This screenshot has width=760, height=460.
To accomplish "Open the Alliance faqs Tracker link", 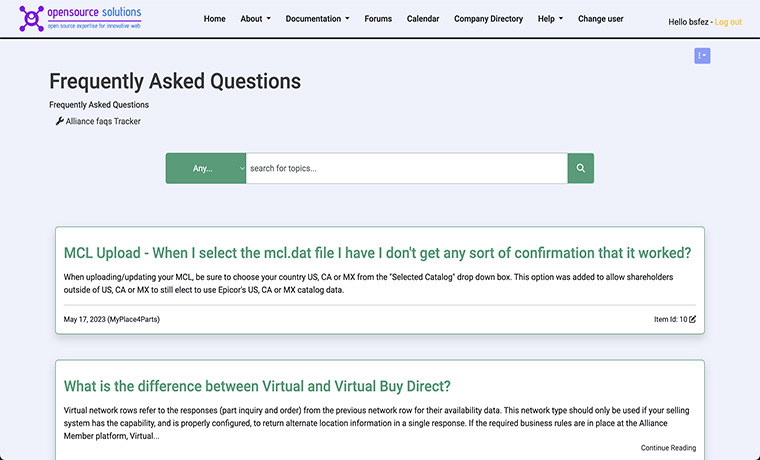I will [103, 121].
